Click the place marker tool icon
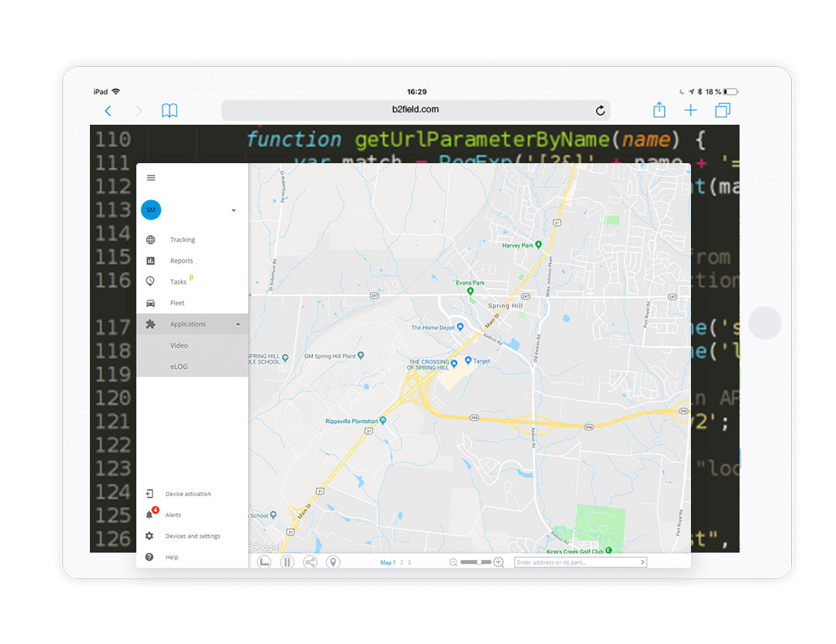This screenshot has width=836, height=644. pos(333,562)
